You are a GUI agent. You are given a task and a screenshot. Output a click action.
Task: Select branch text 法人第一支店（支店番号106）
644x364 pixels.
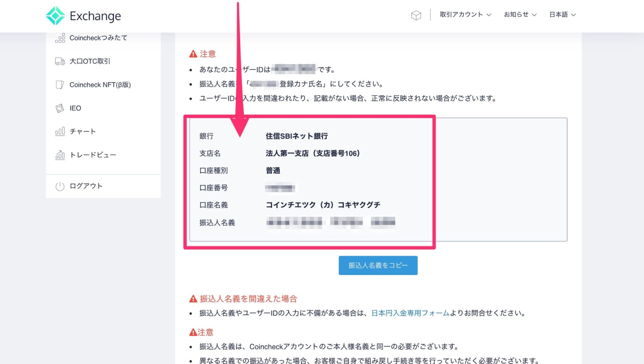pyautogui.click(x=313, y=153)
